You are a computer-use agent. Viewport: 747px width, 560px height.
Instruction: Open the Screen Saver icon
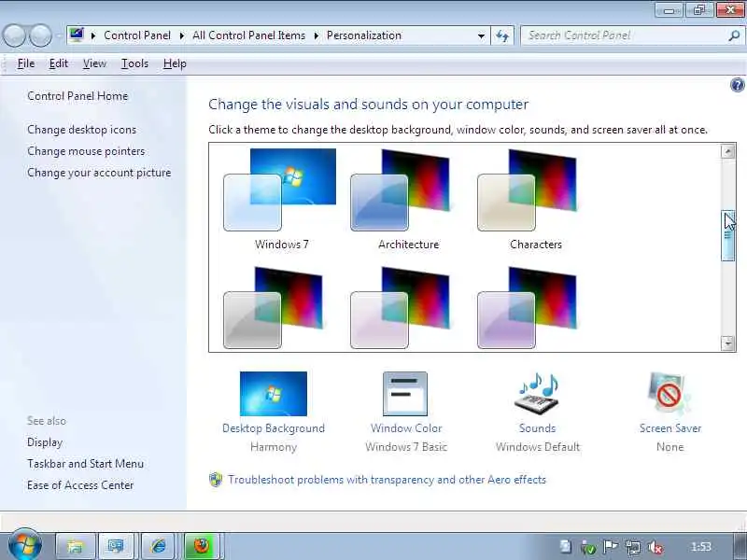point(669,394)
